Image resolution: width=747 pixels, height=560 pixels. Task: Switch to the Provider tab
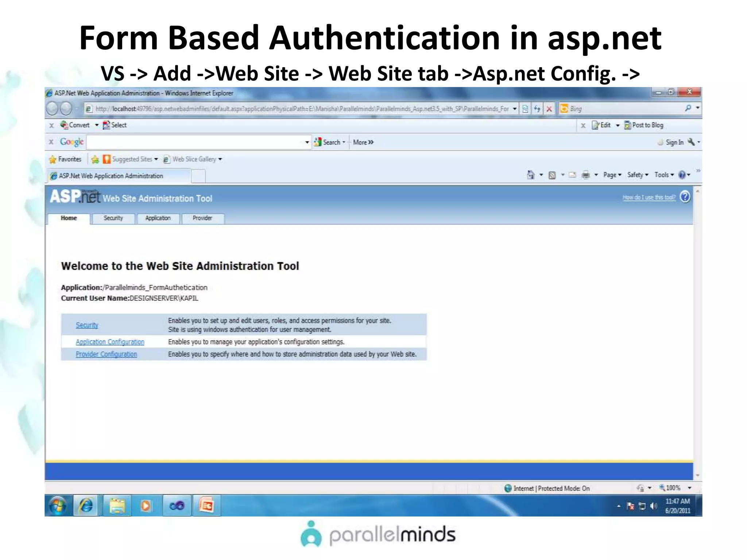point(202,218)
